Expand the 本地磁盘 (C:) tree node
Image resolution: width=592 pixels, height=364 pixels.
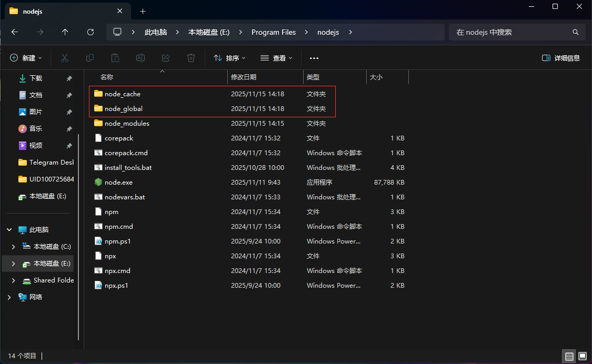(14, 247)
